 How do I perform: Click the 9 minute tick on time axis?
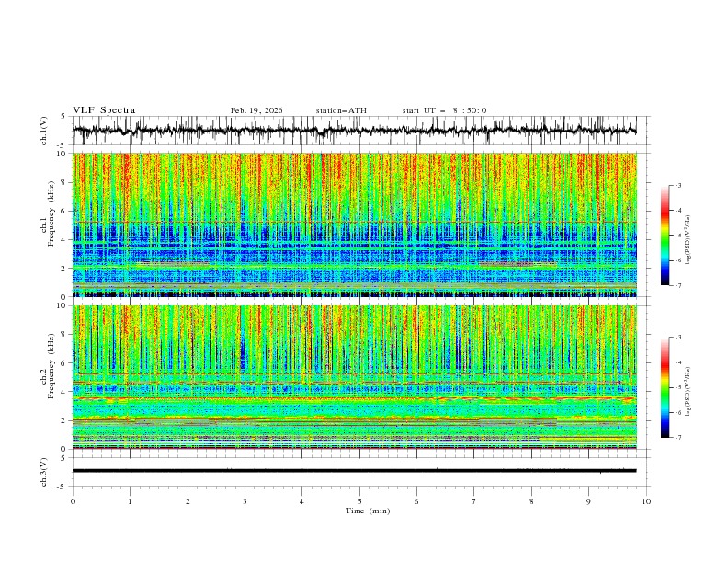[588, 501]
